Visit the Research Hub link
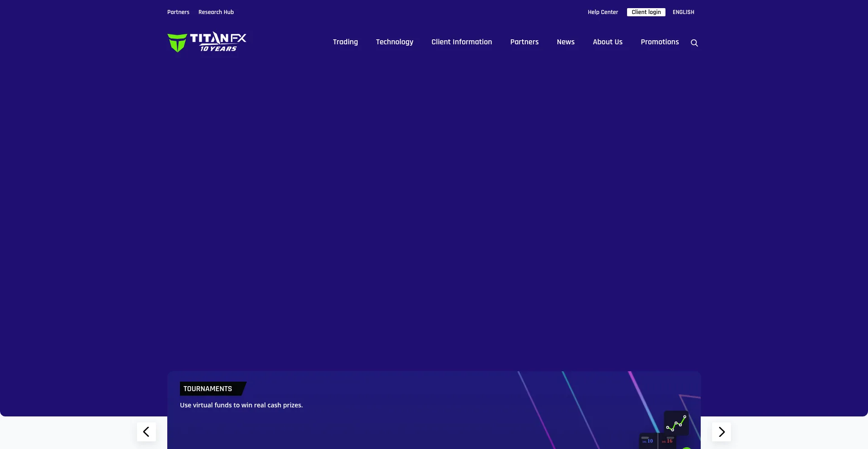This screenshot has height=449, width=868. pos(216,12)
